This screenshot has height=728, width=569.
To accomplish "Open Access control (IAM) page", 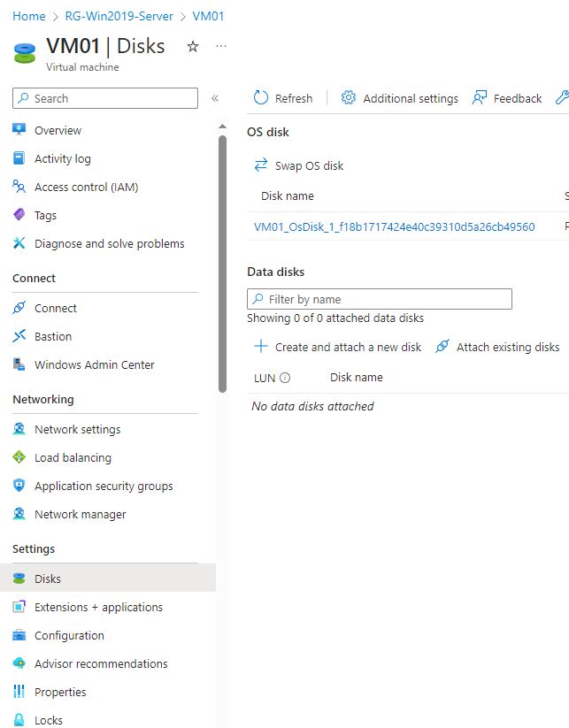I will click(x=86, y=187).
